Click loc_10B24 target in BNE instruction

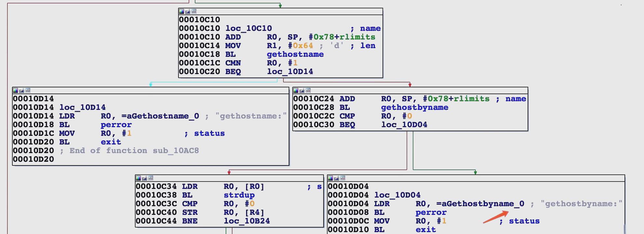click(247, 221)
